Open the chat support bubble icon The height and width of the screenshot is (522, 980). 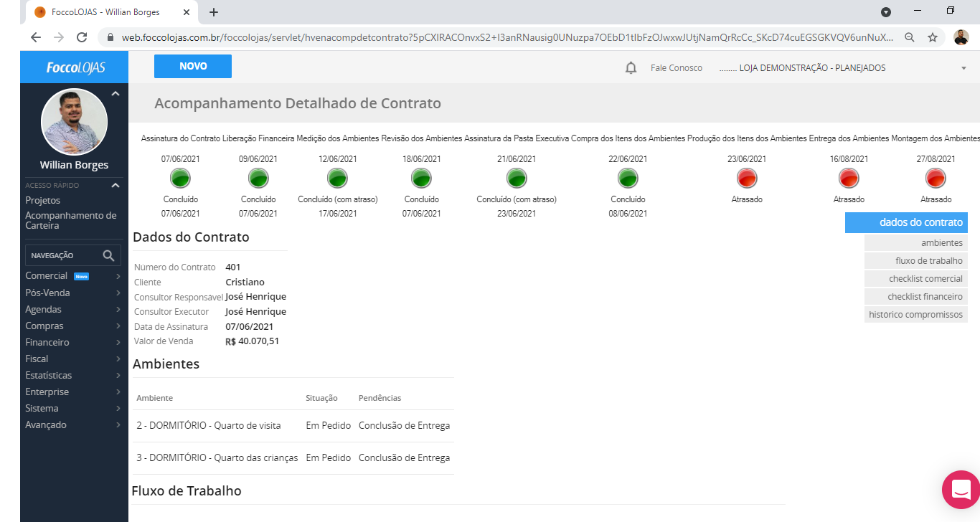(x=961, y=490)
